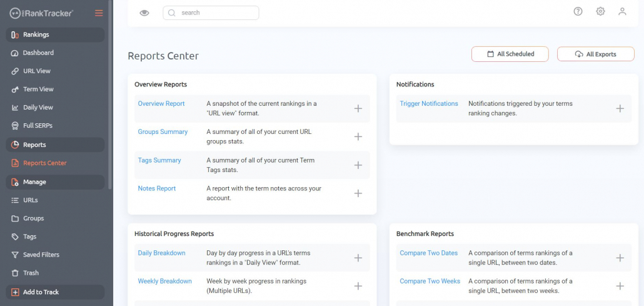
Task: Open the Trigger Notifications link
Action: point(429,104)
